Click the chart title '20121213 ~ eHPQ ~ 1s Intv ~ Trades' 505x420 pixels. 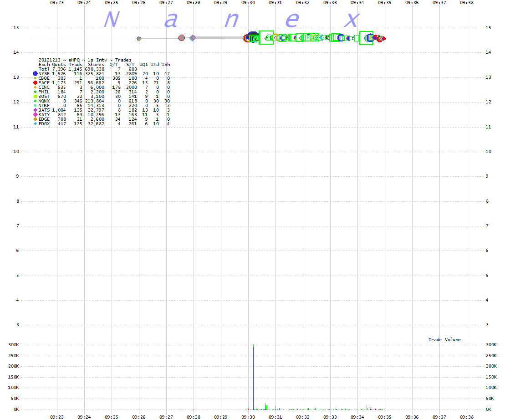85,60
